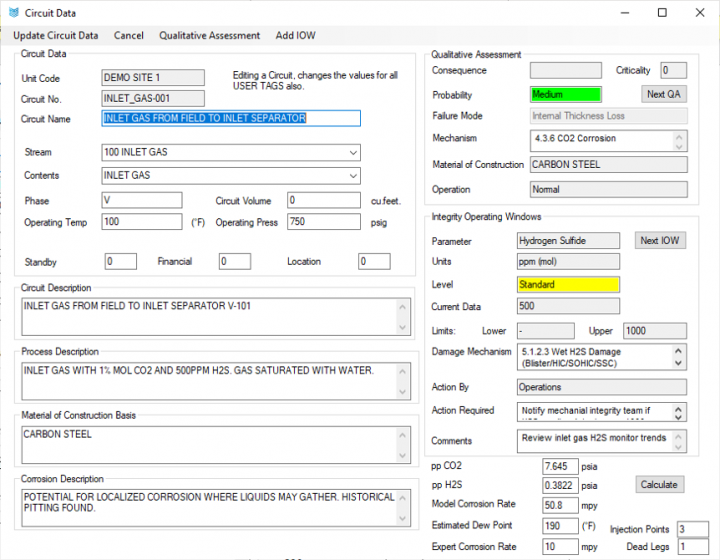Click the Injection Points field
720x560 pixels.
pyautogui.click(x=693, y=529)
